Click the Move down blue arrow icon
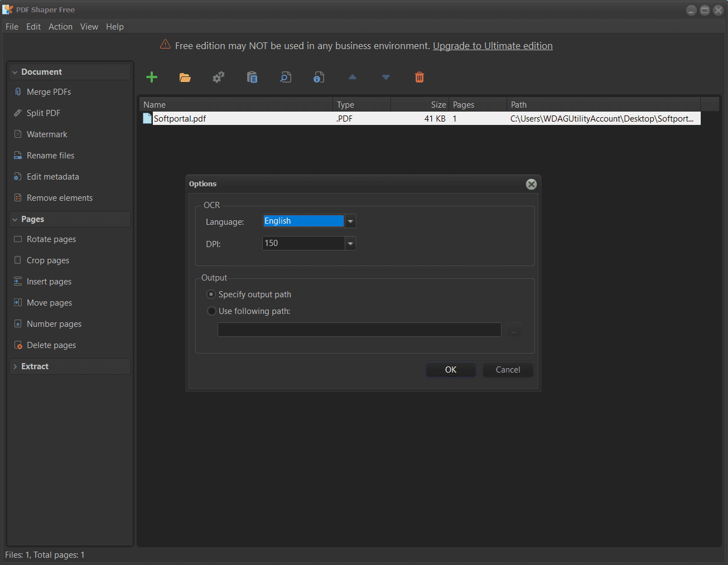Viewport: 728px width, 565px height. tap(386, 78)
